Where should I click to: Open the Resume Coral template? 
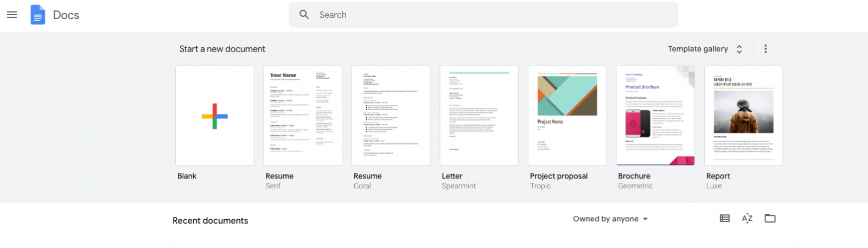point(391,116)
